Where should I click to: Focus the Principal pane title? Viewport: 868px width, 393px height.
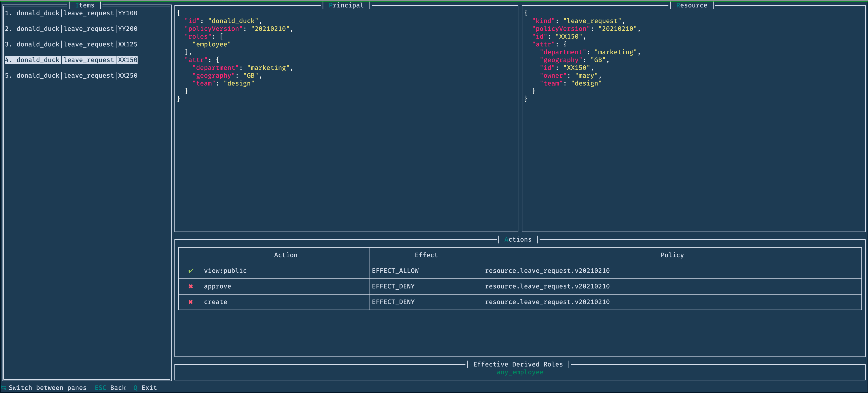pyautogui.click(x=346, y=5)
